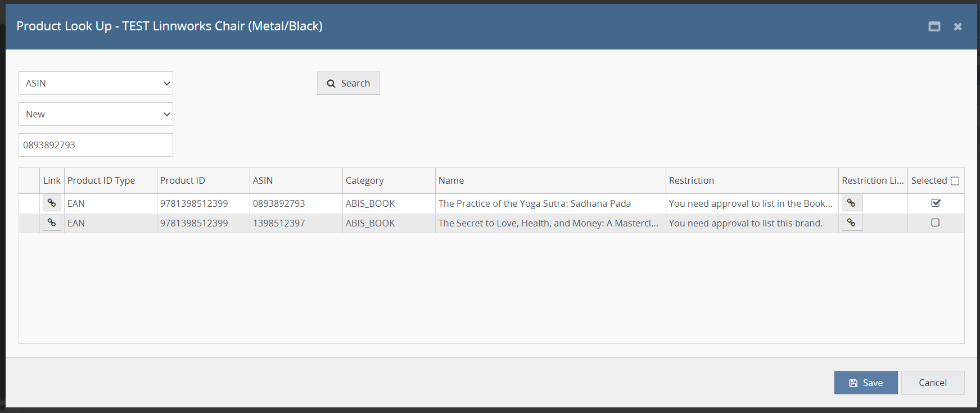
Task: Click ABIS_BOOK category in Yoga Sutra row
Action: pyautogui.click(x=389, y=203)
